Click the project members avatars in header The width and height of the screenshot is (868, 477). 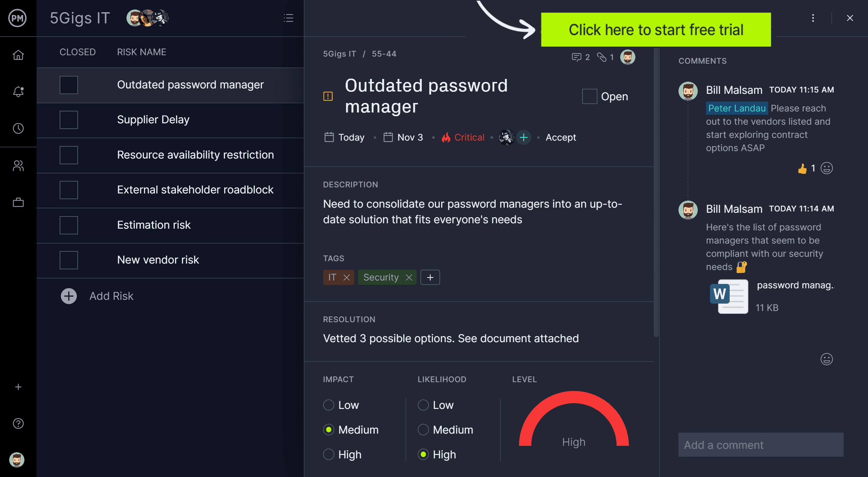tap(147, 18)
